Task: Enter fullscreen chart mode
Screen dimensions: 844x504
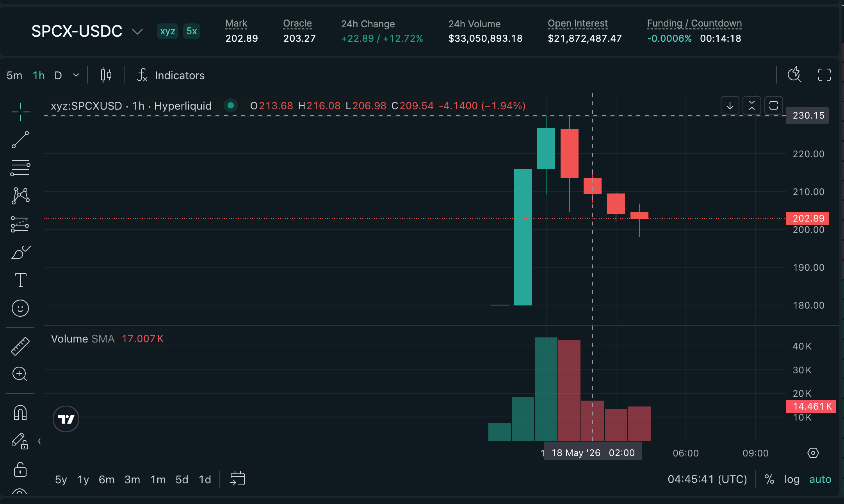Action: [824, 75]
